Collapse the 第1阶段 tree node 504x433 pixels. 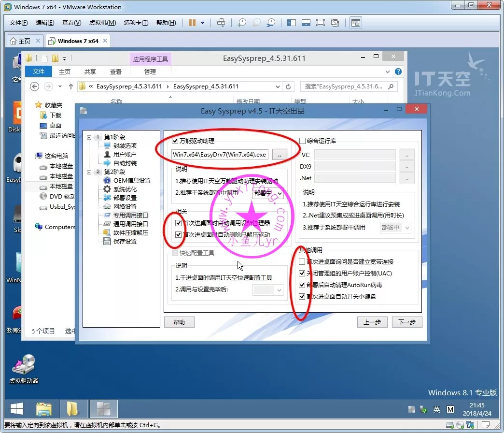pos(89,137)
